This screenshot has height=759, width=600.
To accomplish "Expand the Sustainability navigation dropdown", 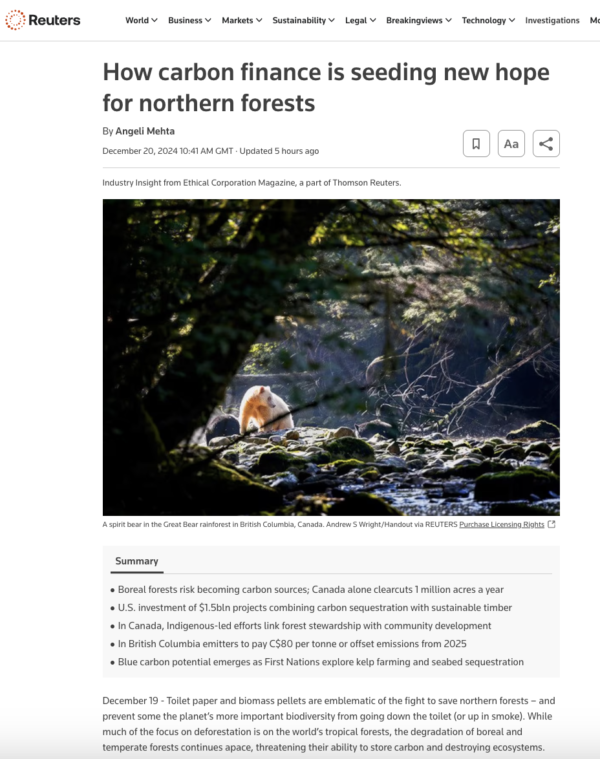I will pyautogui.click(x=303, y=20).
